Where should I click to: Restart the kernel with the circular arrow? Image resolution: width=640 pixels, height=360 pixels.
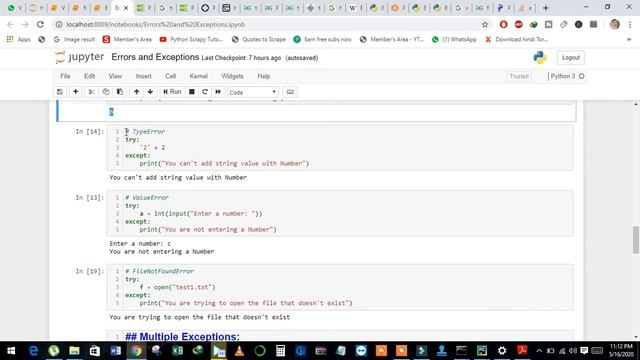coord(205,92)
